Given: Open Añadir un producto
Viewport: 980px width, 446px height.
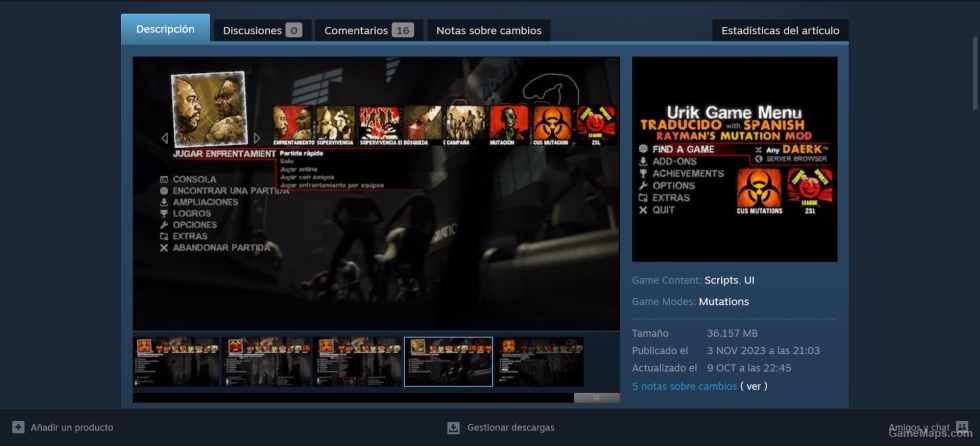Looking at the screenshot, I should pos(63,427).
